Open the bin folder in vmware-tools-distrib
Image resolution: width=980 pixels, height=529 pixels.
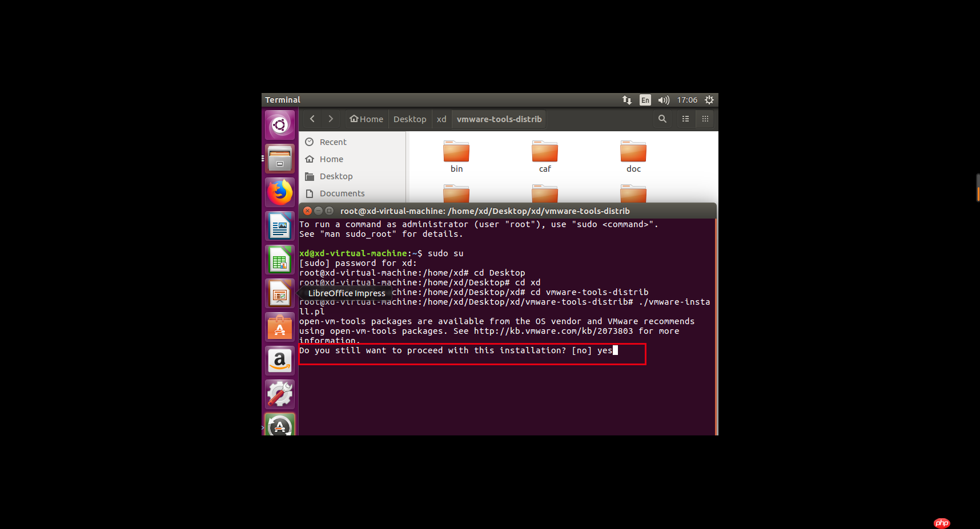tap(456, 151)
